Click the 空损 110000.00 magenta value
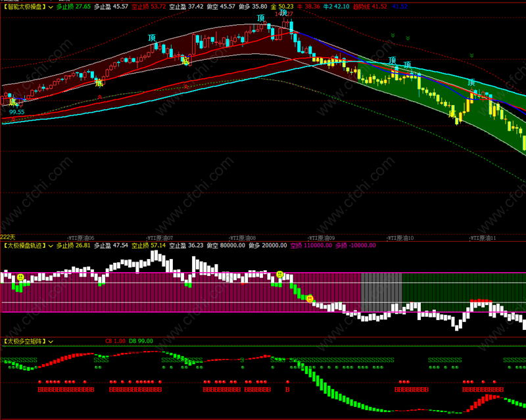 [x=311, y=246]
